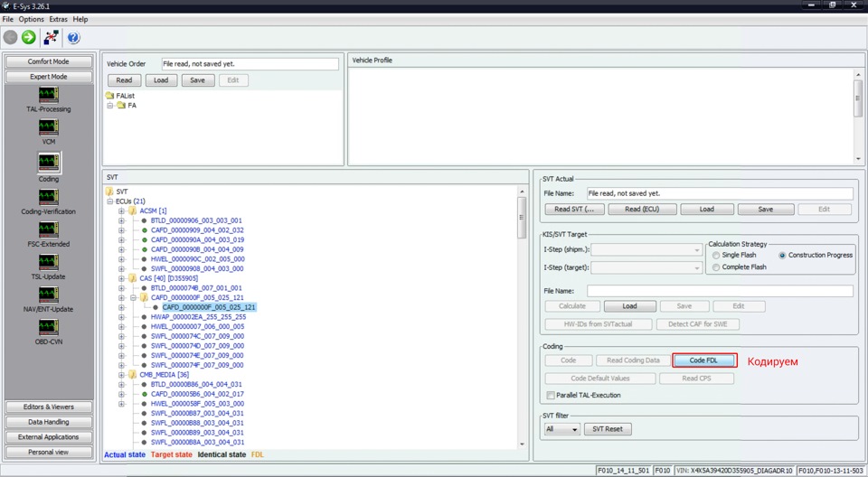
Task: Click the SVT Reset button
Action: tap(608, 429)
